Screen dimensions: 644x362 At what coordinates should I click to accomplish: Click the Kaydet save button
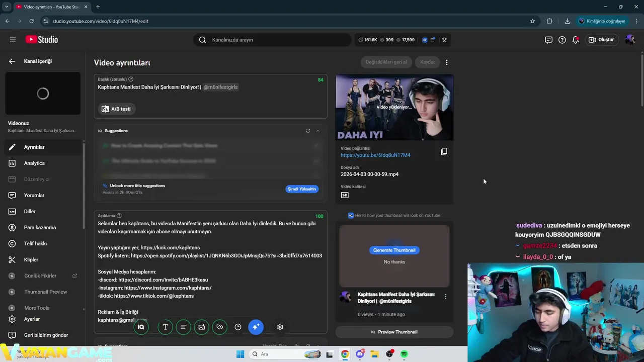click(427, 62)
